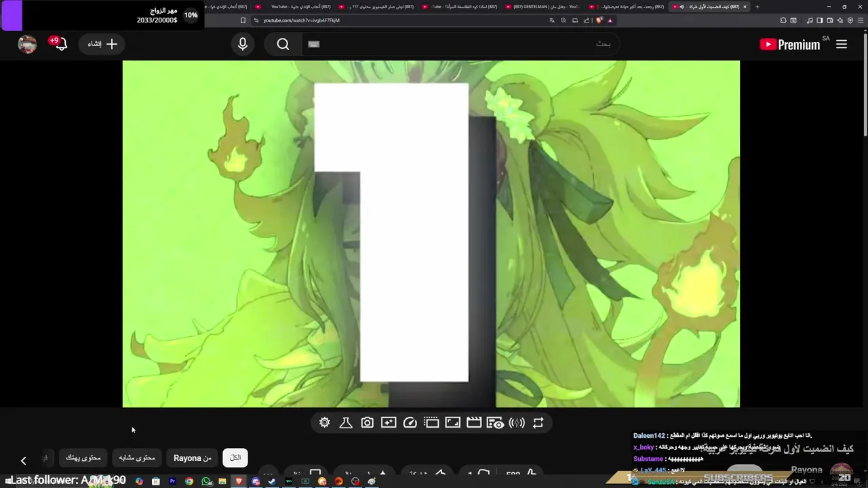Take a video screenshot with camera icon
The height and width of the screenshot is (488, 868).
[x=367, y=423]
